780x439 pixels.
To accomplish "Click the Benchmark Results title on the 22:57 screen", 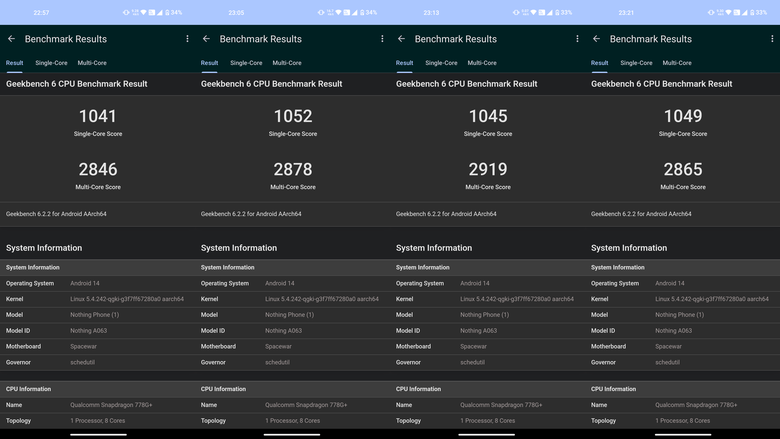I will 66,39.
